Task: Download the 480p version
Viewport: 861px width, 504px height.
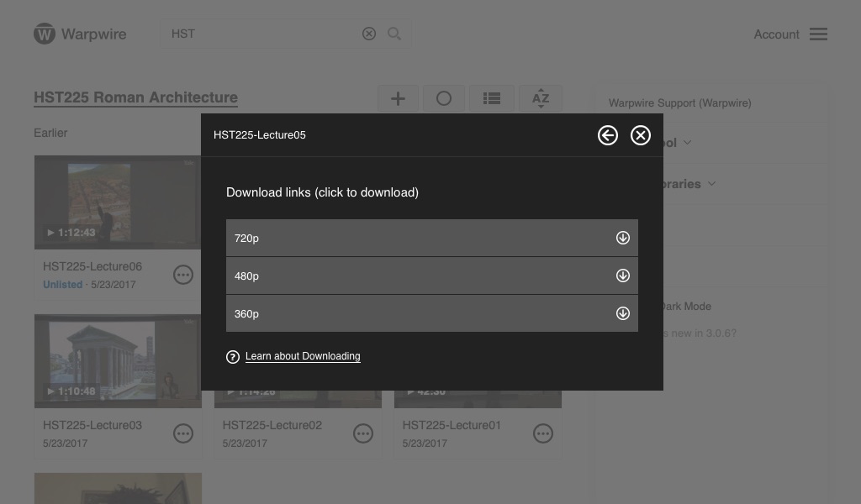Action: [622, 276]
